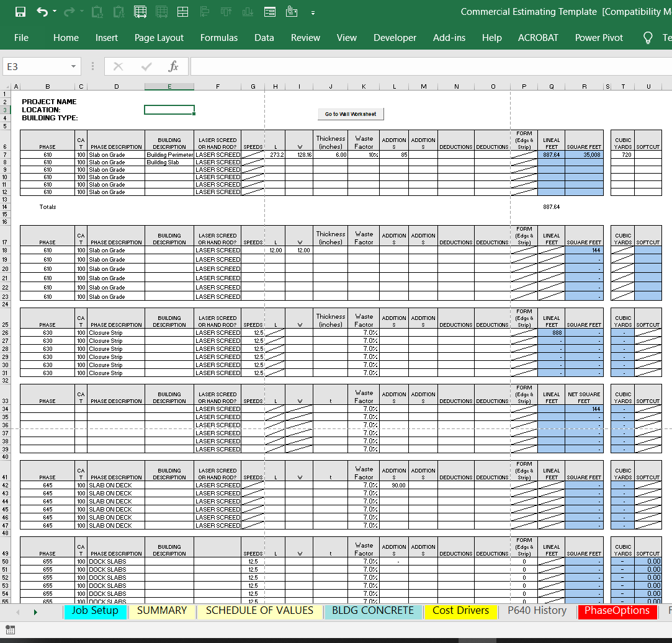Click the Align Top objects icon
The width and height of the screenshot is (672, 643).
tap(226, 12)
